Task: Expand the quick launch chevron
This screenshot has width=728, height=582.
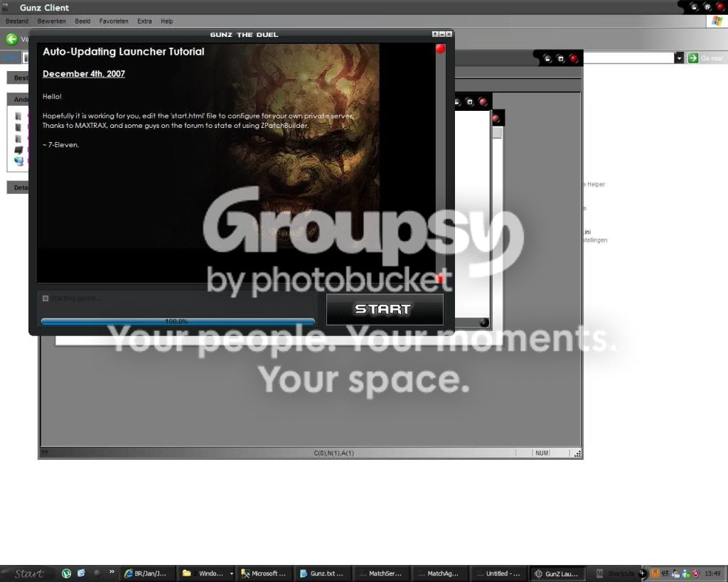Action: [x=112, y=572]
